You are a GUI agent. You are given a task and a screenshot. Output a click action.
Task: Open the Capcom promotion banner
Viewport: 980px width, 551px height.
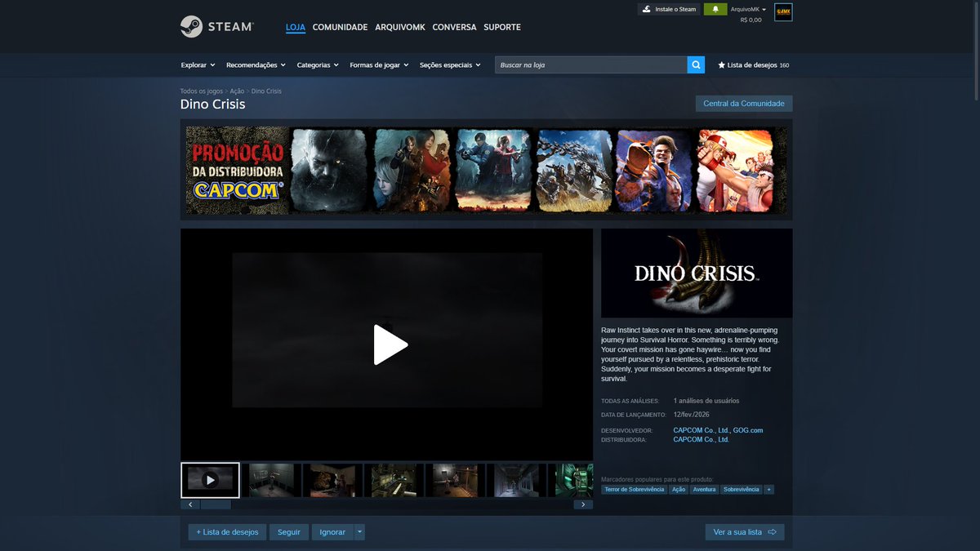(x=487, y=170)
